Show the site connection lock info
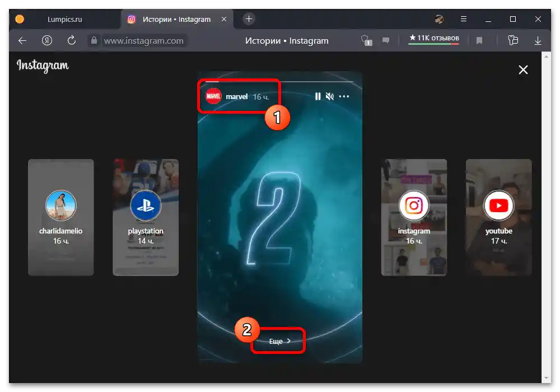 94,40
